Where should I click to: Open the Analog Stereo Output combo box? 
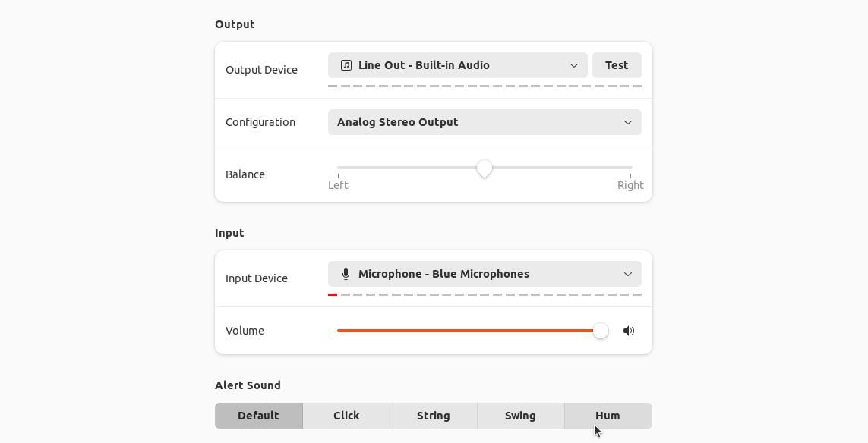484,122
